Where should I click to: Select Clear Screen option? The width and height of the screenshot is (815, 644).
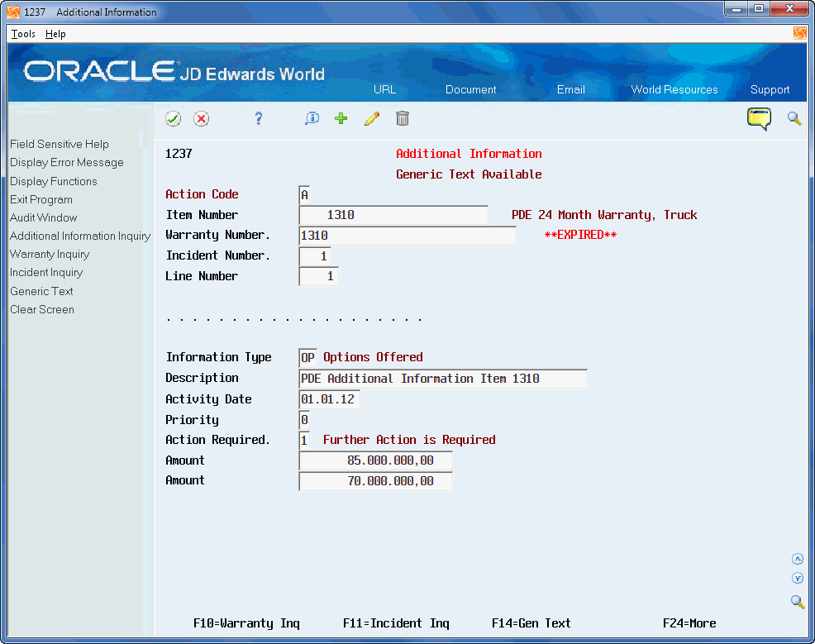tap(42, 309)
